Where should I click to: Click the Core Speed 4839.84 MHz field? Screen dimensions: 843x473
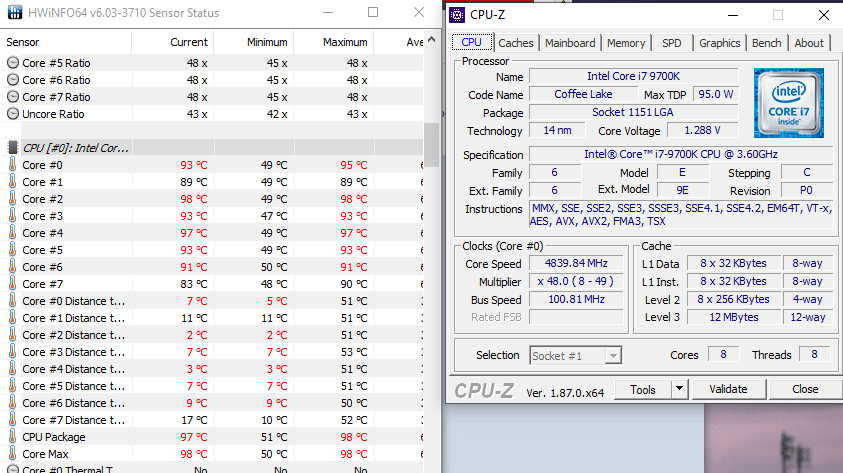(576, 263)
